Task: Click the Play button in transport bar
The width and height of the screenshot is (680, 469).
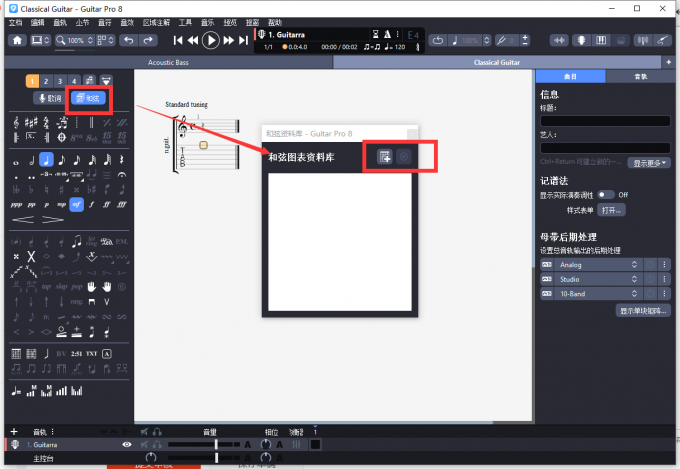Action: (x=210, y=40)
